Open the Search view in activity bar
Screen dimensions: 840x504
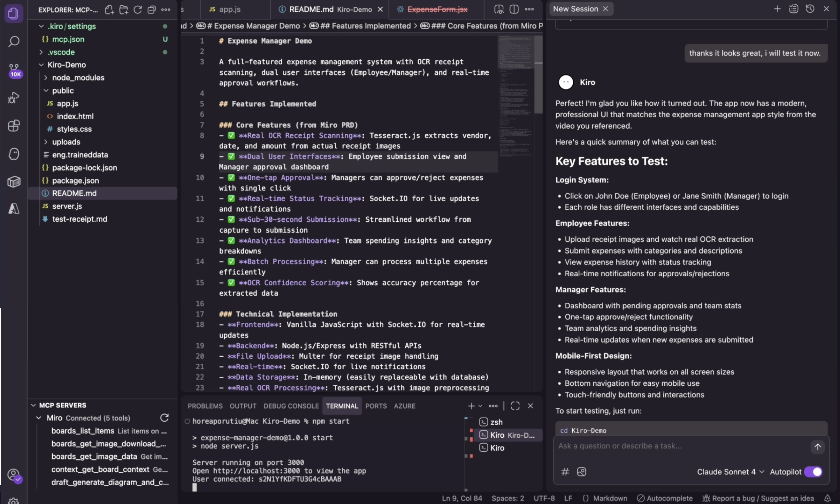point(14,42)
